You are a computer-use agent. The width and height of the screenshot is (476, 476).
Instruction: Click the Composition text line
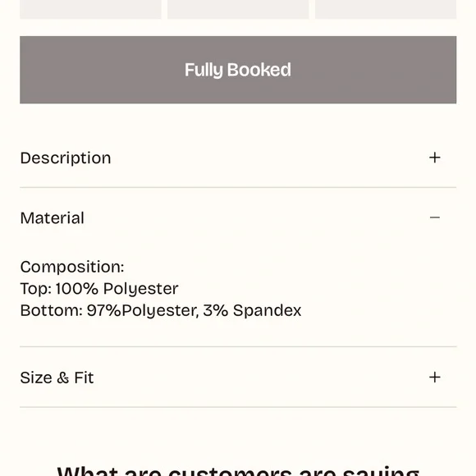click(72, 267)
